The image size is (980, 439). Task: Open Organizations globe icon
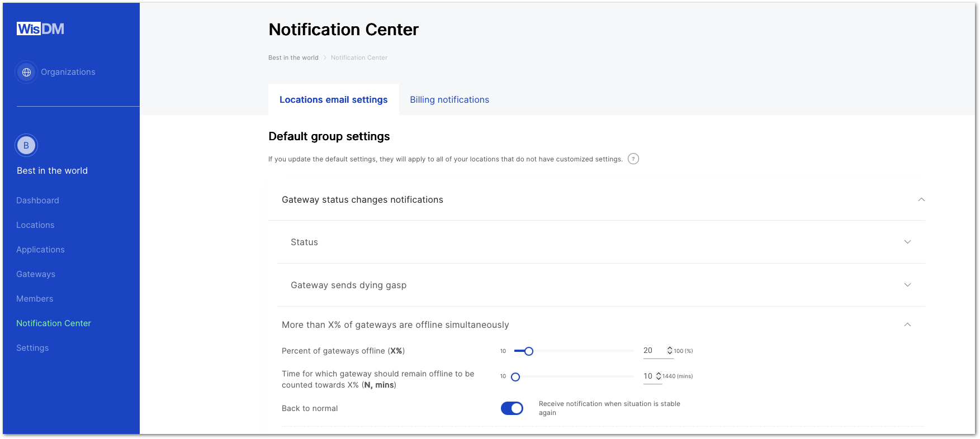pyautogui.click(x=26, y=72)
